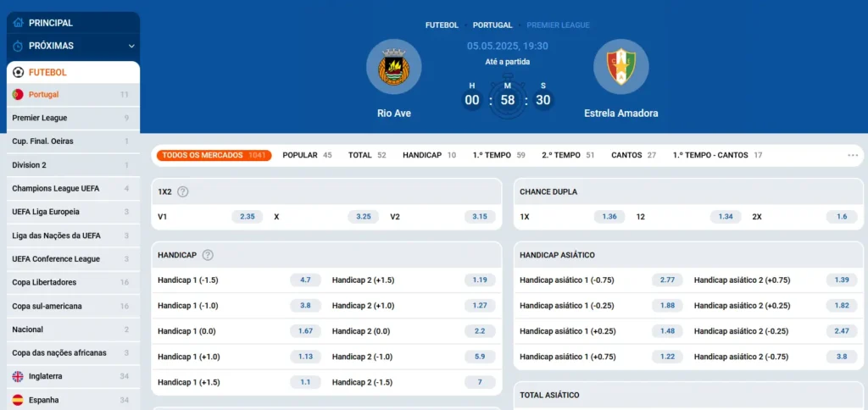Select the Portugal flag icon
The image size is (868, 410).
pyautogui.click(x=18, y=95)
